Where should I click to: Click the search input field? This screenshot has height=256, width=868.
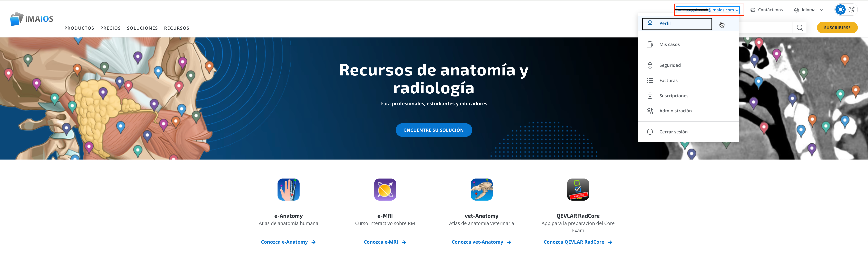[x=766, y=28]
